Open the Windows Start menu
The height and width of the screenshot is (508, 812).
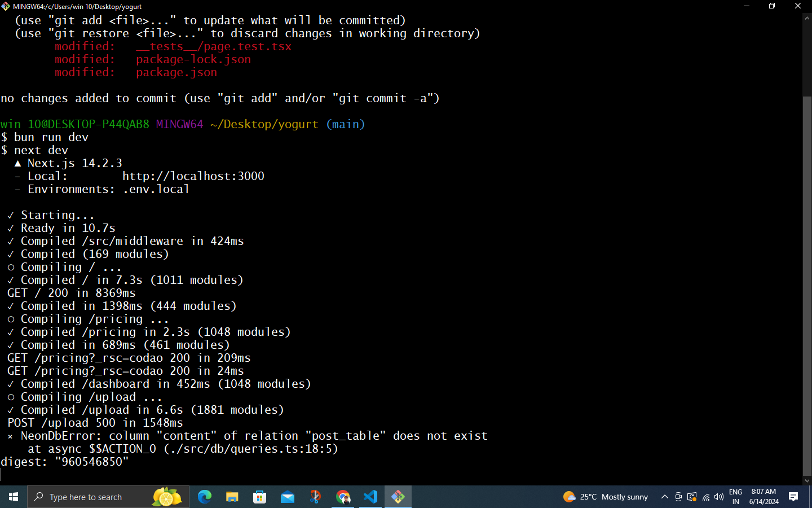click(x=14, y=497)
